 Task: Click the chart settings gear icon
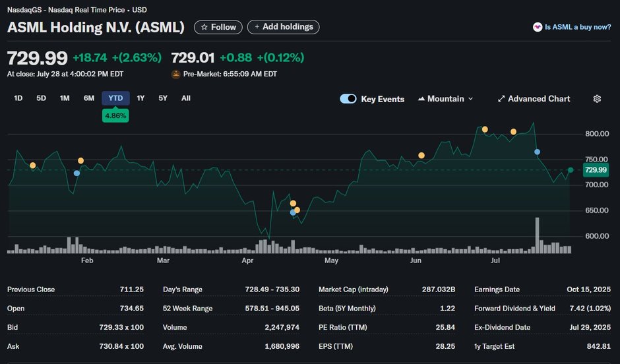pos(597,99)
